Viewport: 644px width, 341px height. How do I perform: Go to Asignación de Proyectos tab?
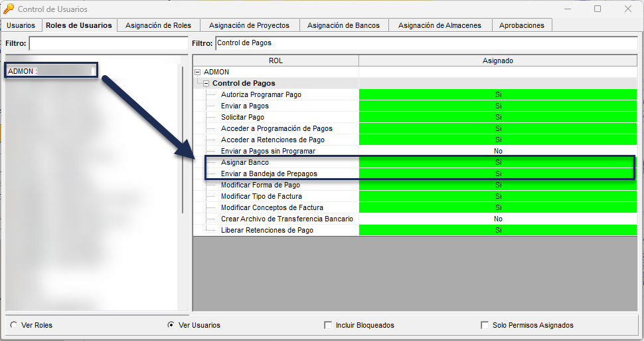[x=249, y=25]
